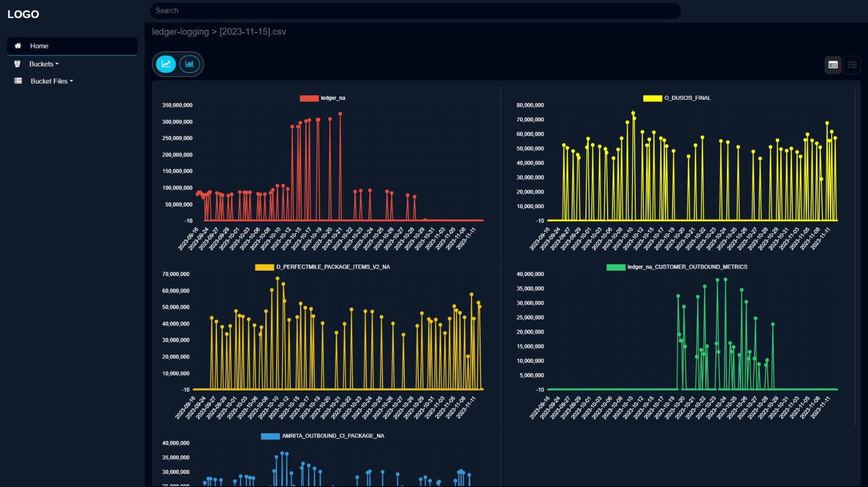Toggle the red ledger_na legend swatch
This screenshot has height=487, width=868.
tap(309, 98)
